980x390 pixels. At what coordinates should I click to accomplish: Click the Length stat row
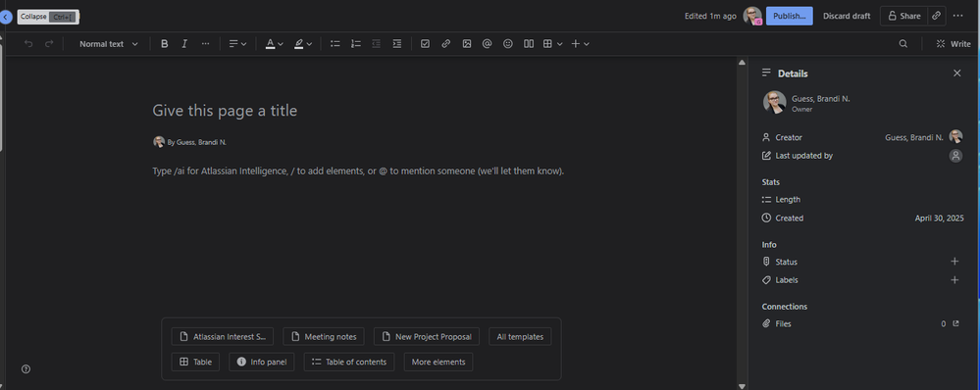(x=862, y=200)
